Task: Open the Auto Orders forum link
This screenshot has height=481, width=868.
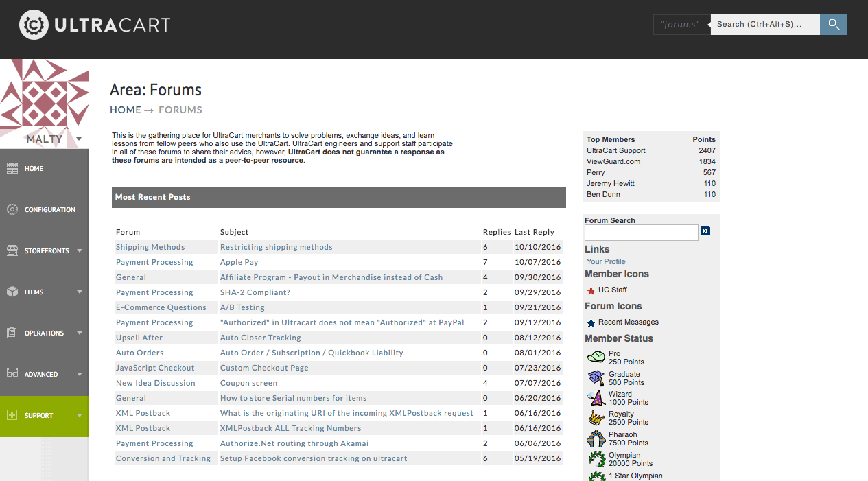Action: (140, 353)
